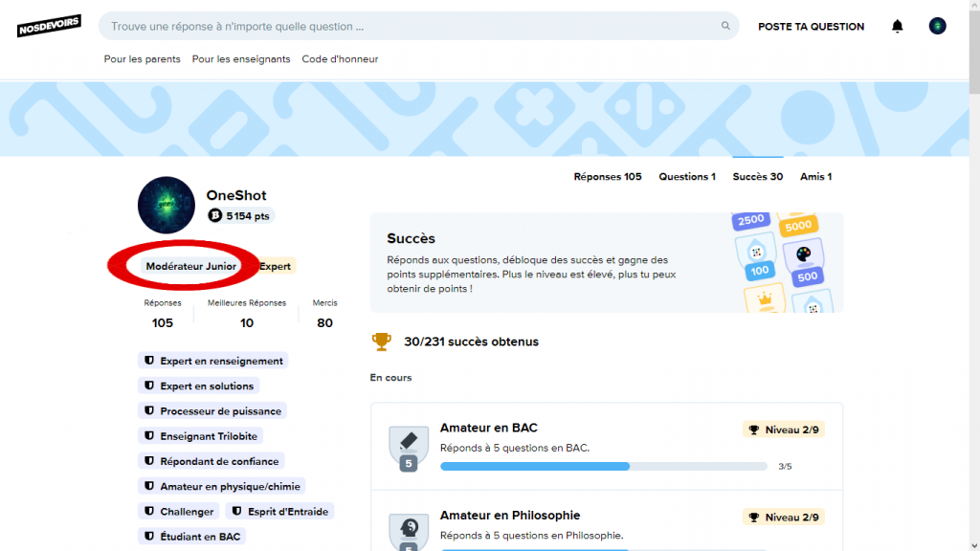Click shield icon of Expert en solutions
This screenshot has height=551, width=980.
[x=148, y=386]
